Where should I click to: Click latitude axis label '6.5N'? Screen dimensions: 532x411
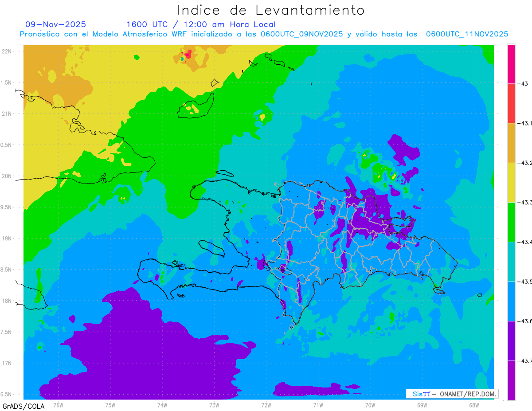tap(7, 394)
